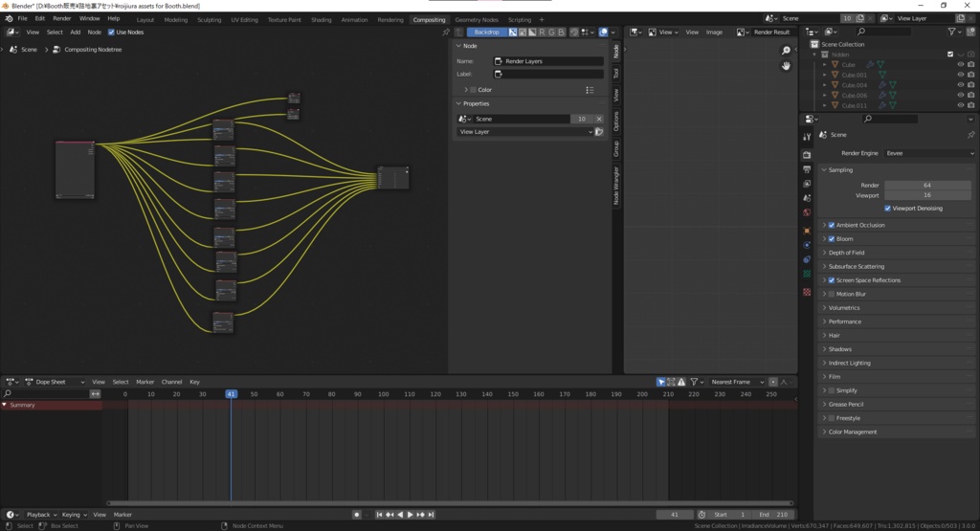Uncheck Viewport Denoising
Viewport: 980px width, 531px height.
[x=888, y=208]
